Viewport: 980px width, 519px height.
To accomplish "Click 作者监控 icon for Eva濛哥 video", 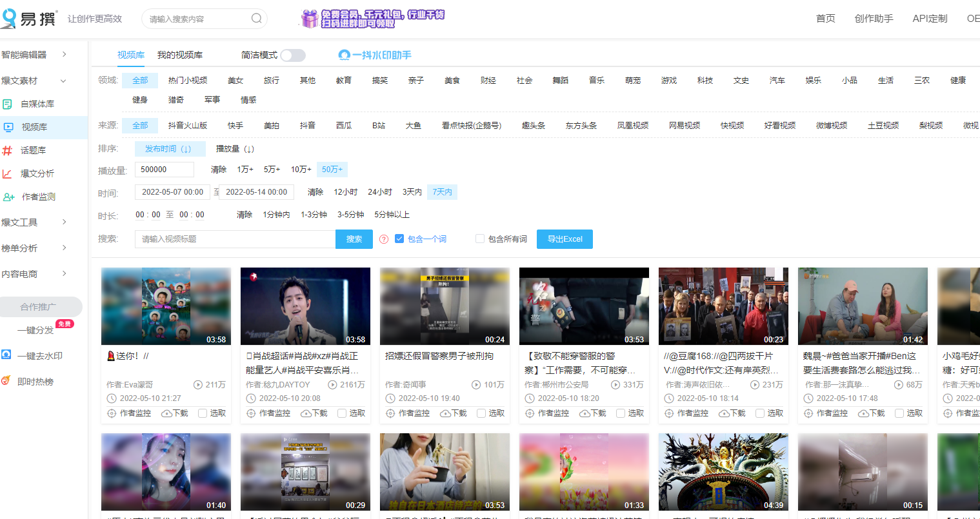I will (x=111, y=413).
